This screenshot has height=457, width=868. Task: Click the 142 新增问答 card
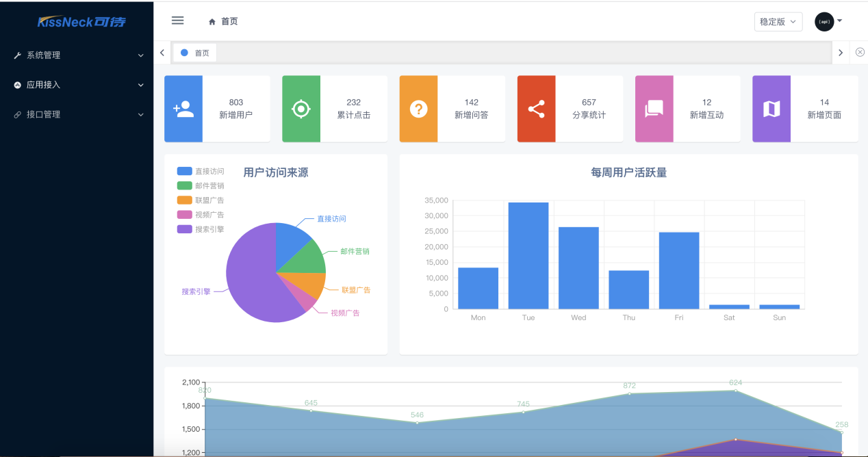452,109
